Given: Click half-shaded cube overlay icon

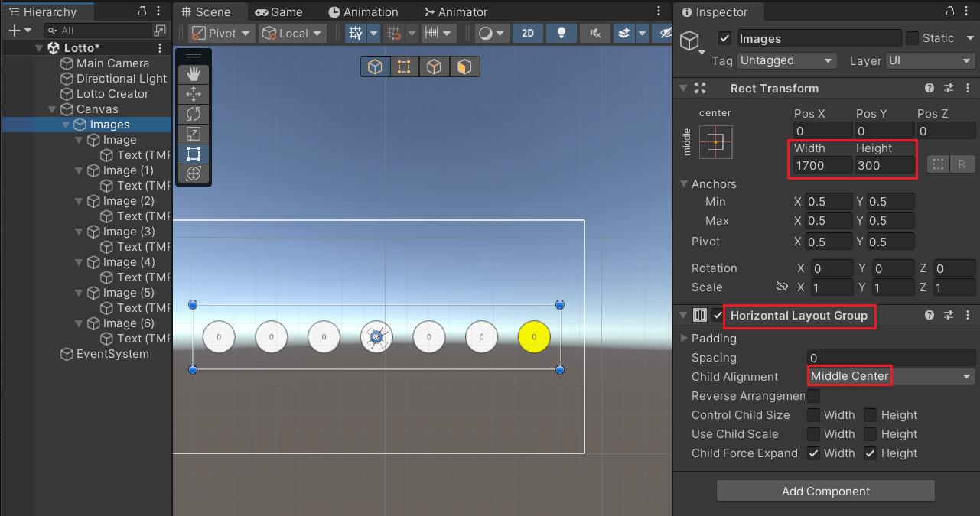Looking at the screenshot, I should 464,67.
